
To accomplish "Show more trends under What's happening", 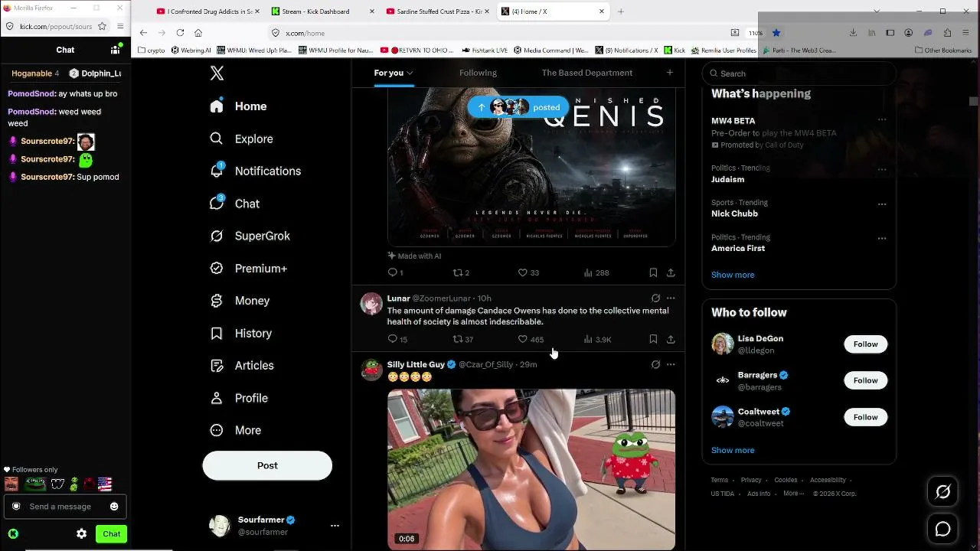I will tap(733, 275).
